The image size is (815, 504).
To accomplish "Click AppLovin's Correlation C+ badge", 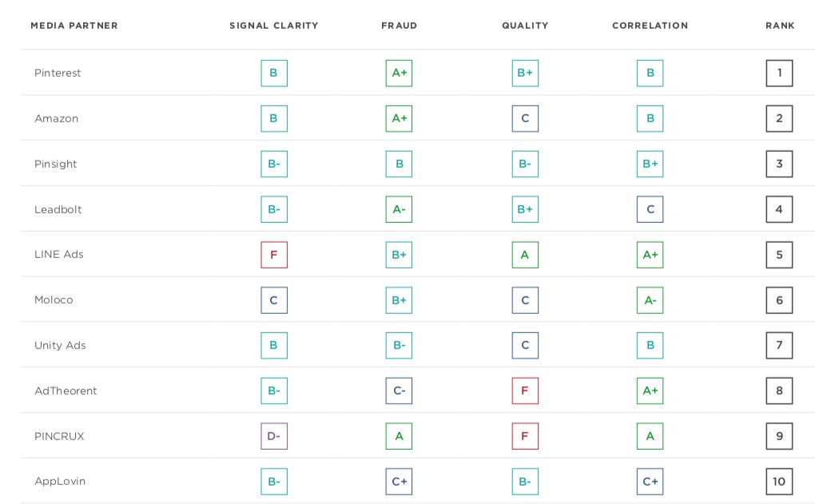I will point(650,482).
